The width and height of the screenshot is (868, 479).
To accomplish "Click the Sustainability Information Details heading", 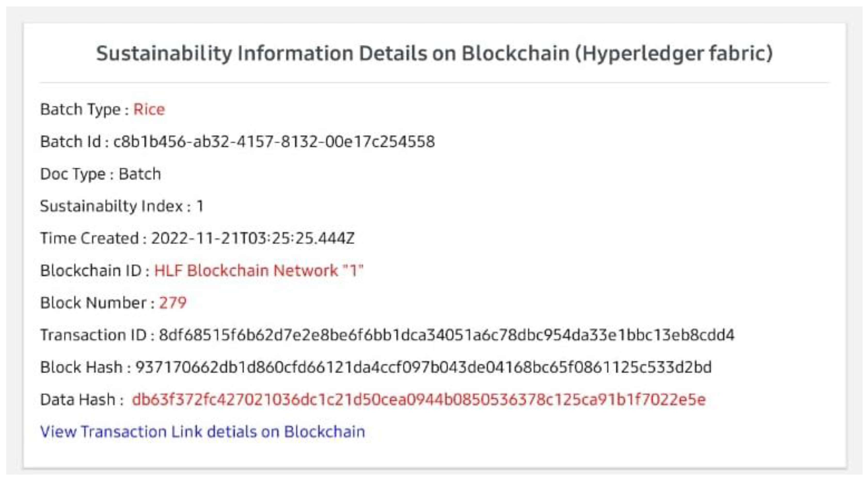I will [434, 53].
